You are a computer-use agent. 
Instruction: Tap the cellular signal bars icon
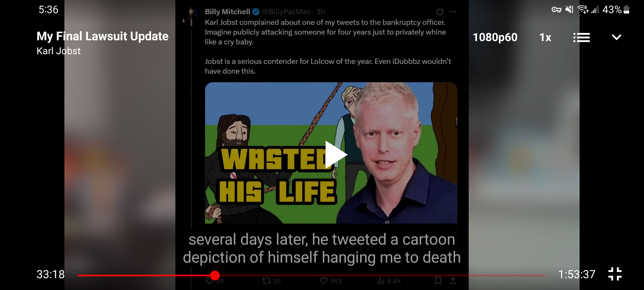(x=595, y=10)
